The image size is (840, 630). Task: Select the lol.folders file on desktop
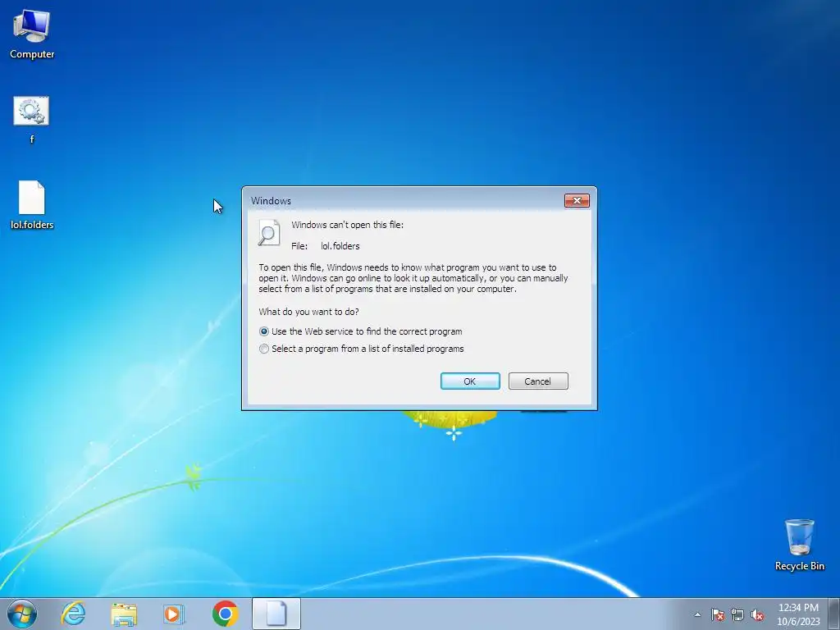coord(32,204)
